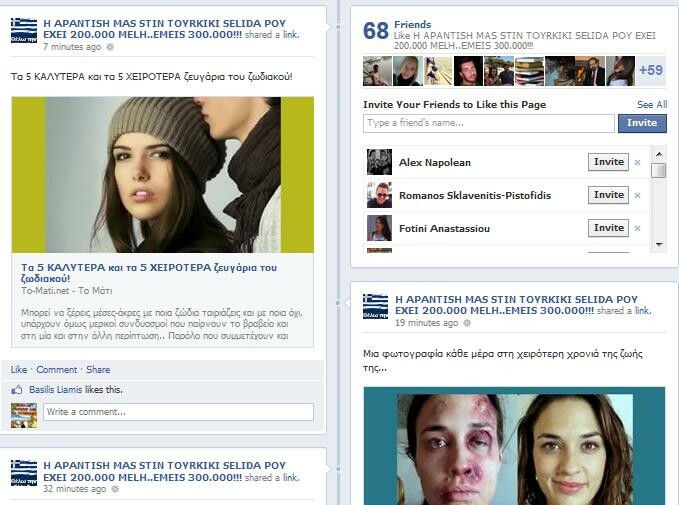This screenshot has width=679, height=505.
Task: Like the zodiac couples post
Action: (x=19, y=370)
